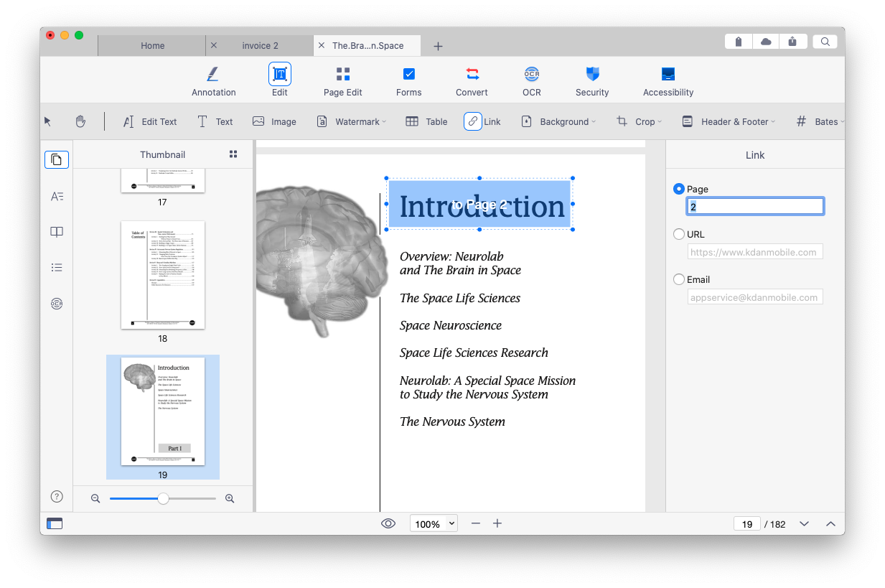Select the Email link radio button
The width and height of the screenshot is (885, 588).
click(679, 279)
